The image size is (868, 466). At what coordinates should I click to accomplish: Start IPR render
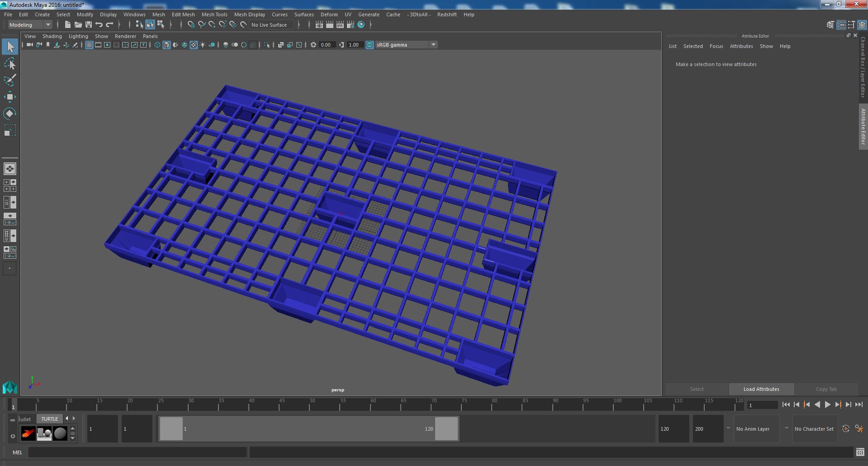(x=340, y=25)
